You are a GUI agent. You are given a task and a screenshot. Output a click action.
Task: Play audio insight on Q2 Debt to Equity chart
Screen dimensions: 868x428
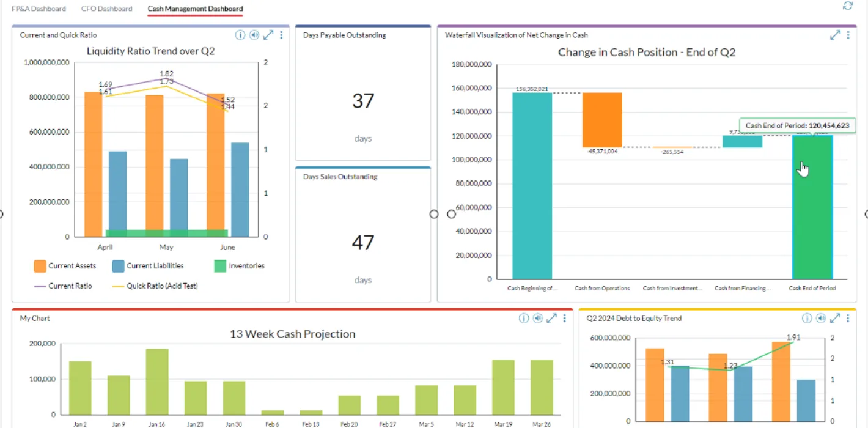point(821,319)
